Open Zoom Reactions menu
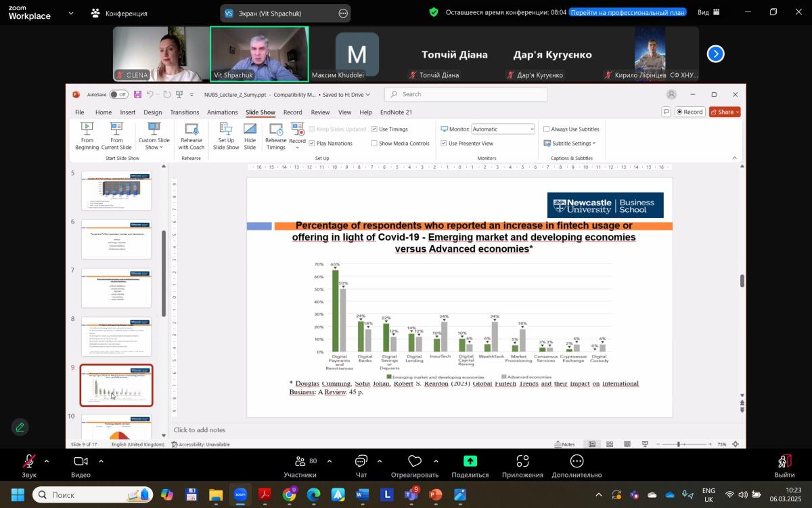Screen dimensions: 812x508 click(415, 465)
